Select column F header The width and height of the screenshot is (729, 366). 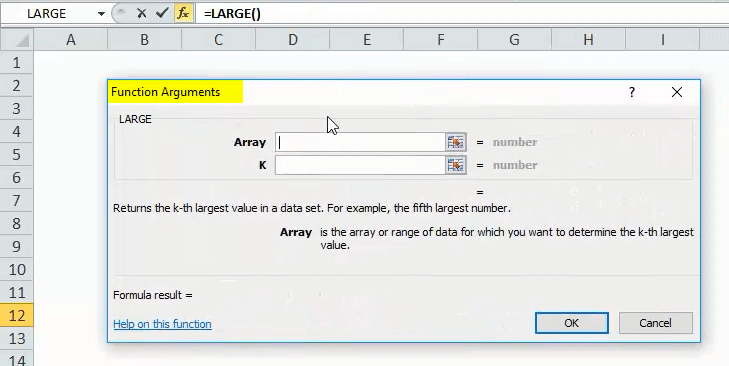(x=440, y=40)
